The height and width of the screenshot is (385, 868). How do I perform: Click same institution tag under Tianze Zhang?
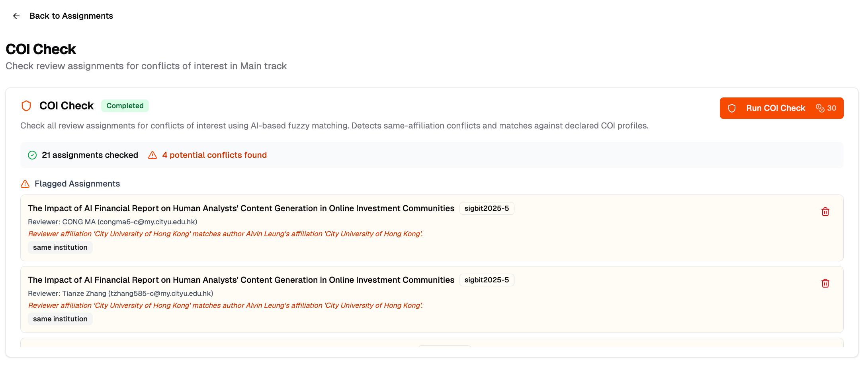pos(60,319)
